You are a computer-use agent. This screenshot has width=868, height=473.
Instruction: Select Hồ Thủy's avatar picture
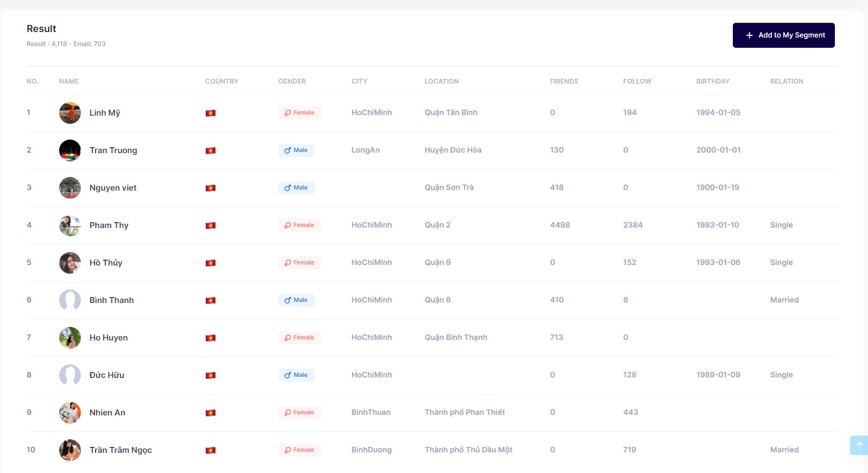(x=70, y=263)
